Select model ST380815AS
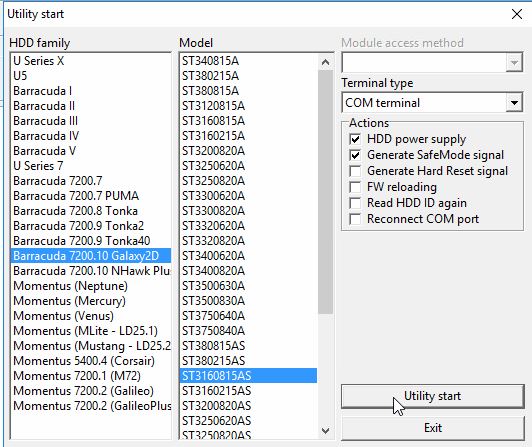The width and height of the screenshot is (532, 447). 249,346
